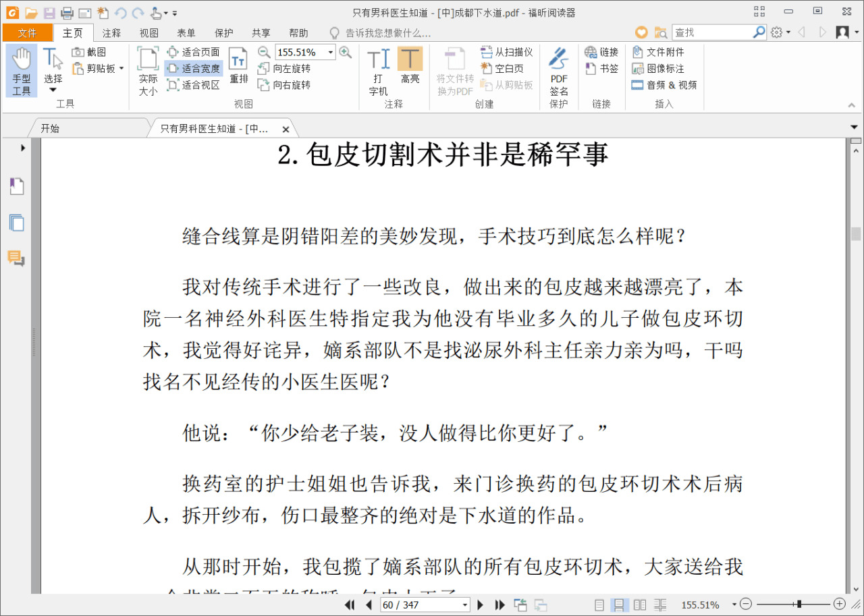Enable continuous page view mode

[x=620, y=605]
